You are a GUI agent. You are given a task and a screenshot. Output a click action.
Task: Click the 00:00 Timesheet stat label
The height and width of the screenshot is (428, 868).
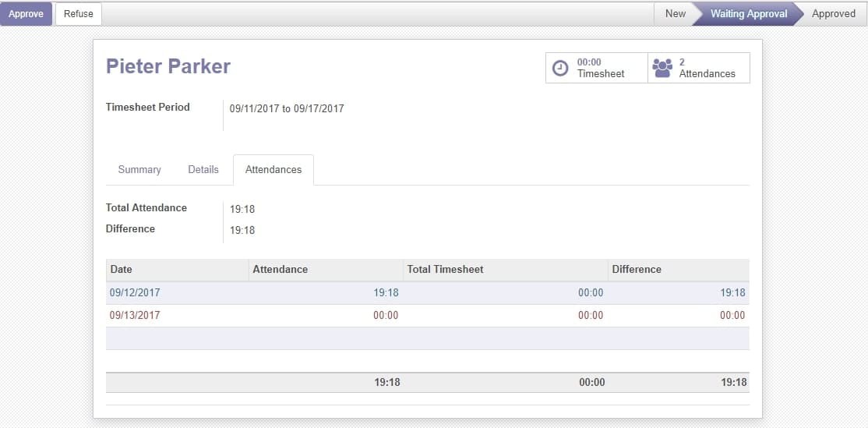tap(601, 68)
